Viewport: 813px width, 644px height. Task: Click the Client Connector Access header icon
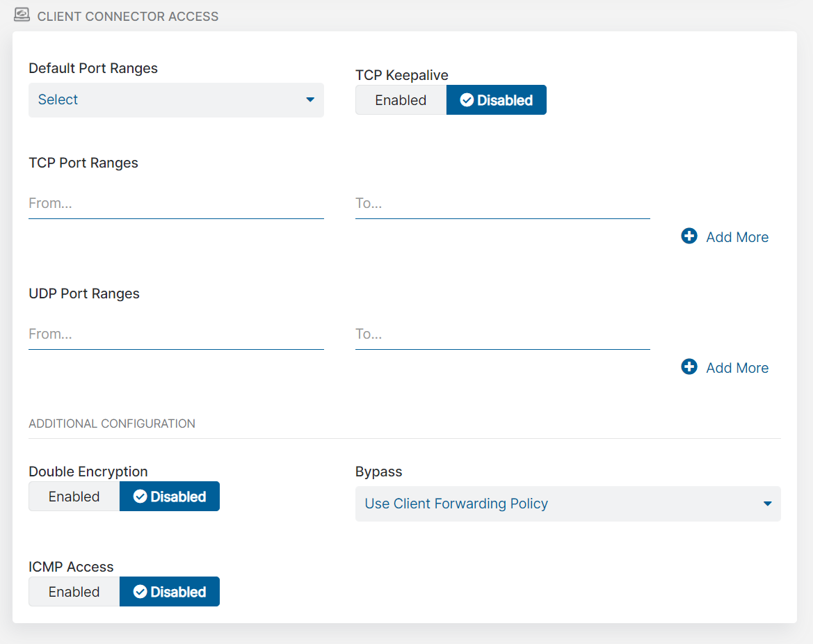tap(22, 15)
